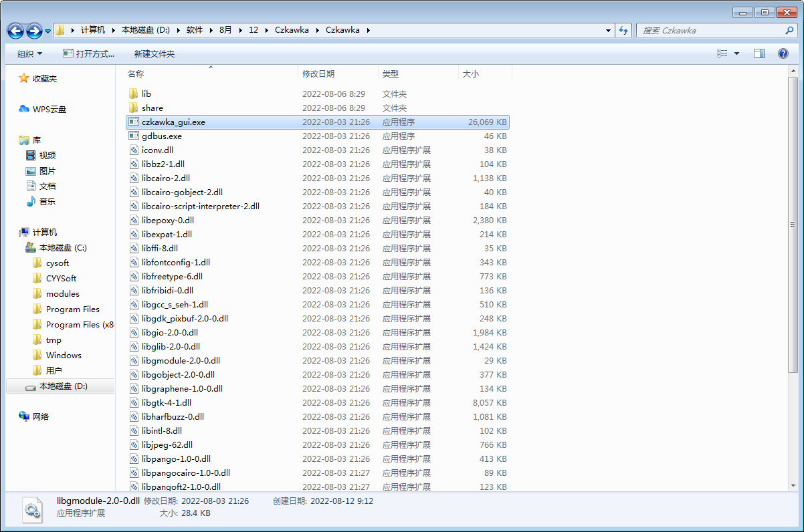Screen dimensions: 804x532
Task: Click the scroll up arrow of file list
Action: click(x=793, y=72)
